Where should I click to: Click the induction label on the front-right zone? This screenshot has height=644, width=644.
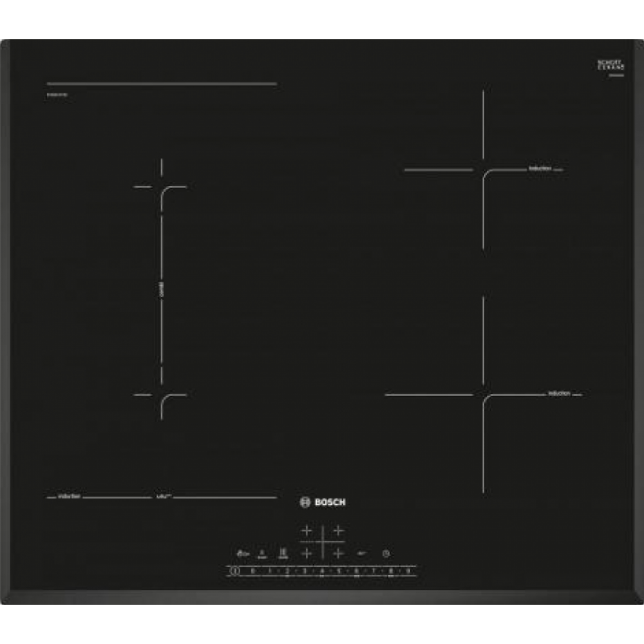pos(560,393)
